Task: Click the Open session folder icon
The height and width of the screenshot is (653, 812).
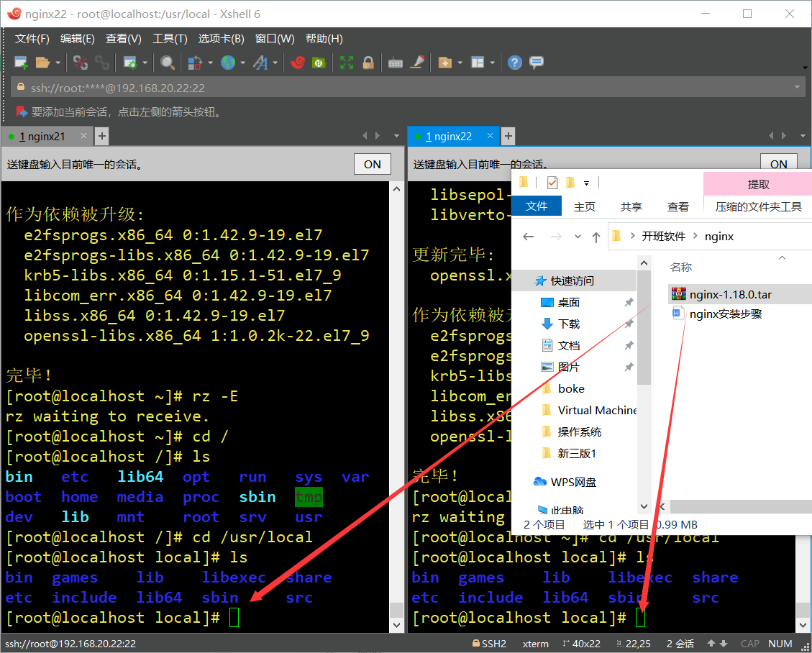Action: [42, 63]
